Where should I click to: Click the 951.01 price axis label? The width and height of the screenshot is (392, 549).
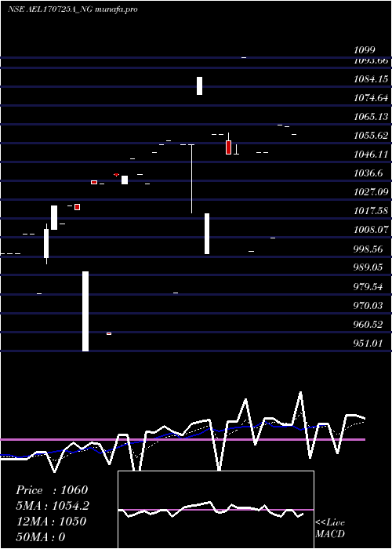tap(368, 344)
